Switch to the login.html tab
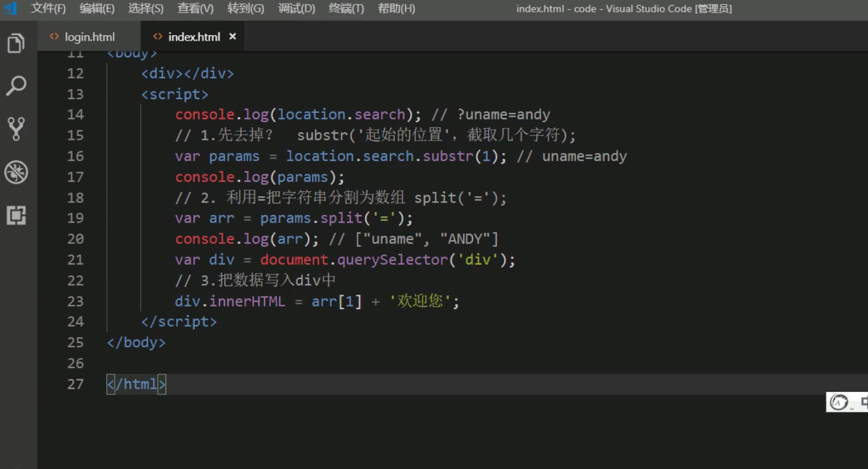The height and width of the screenshot is (469, 868). 90,36
